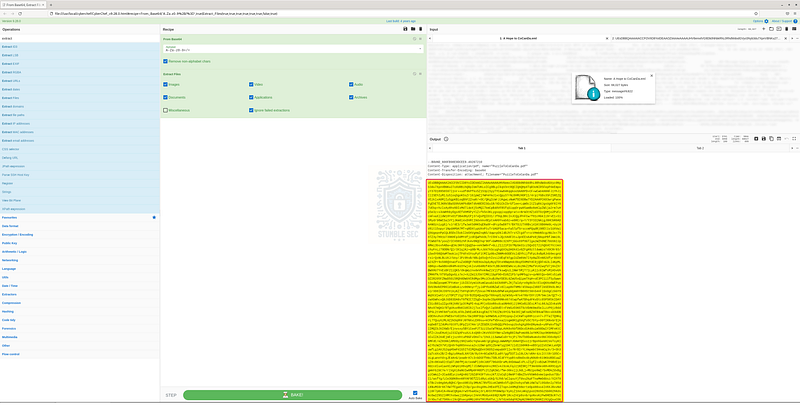The width and height of the screenshot is (800, 409).
Task: Go to previous input tab arrow
Action: coord(430,38)
